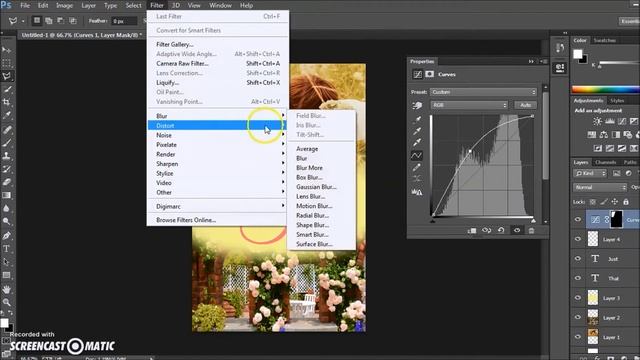Image resolution: width=640 pixels, height=360 pixels.
Task: Open the Normal blend mode dropdown
Action: coord(600,187)
